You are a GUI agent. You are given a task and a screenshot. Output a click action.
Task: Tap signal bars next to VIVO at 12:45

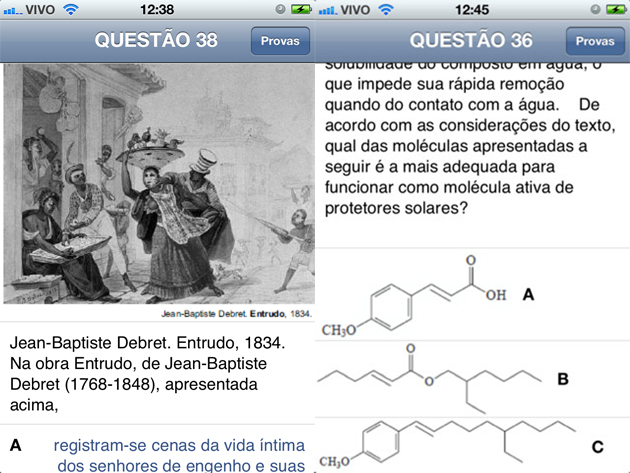[x=328, y=10]
